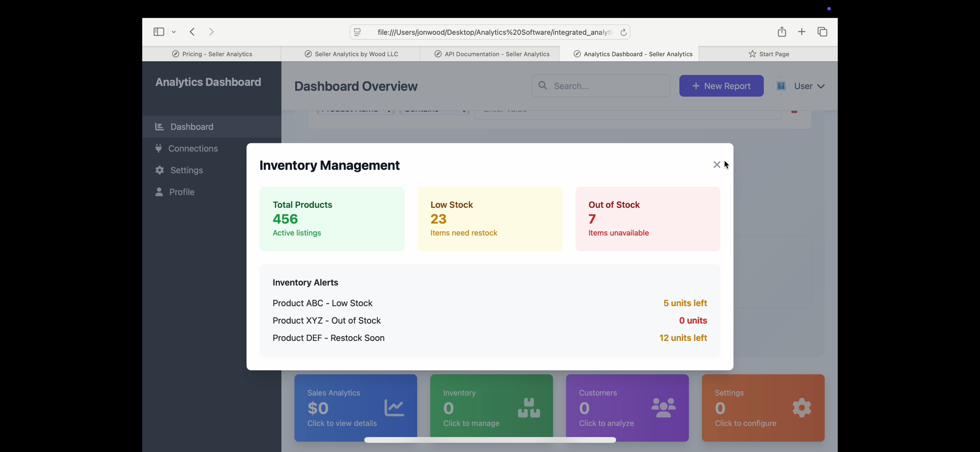The image size is (980, 452).
Task: Select Analytics Dashboard - Seller Analytics tab
Action: click(629, 54)
